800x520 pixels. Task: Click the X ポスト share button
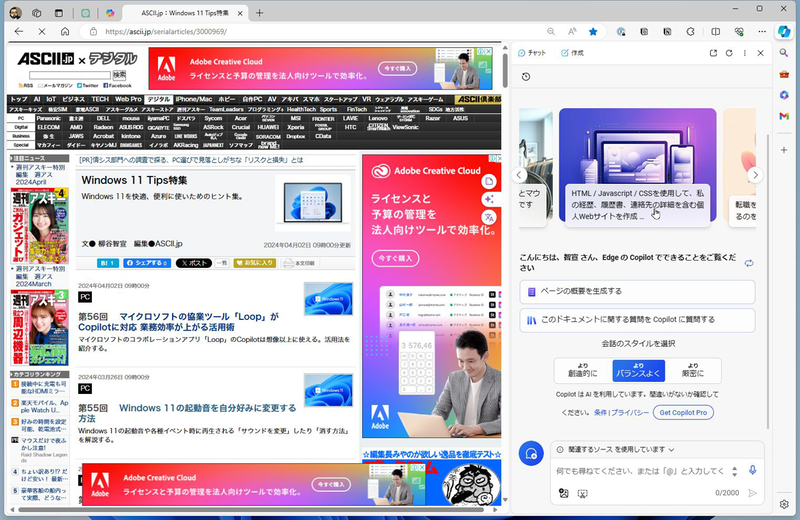click(x=194, y=263)
